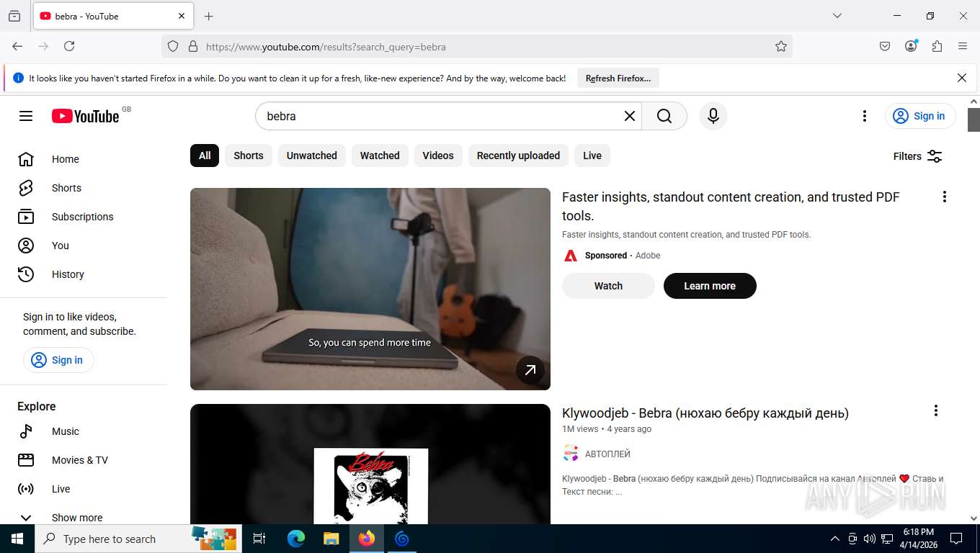
Task: Select the Unwatched filter chip
Action: point(312,156)
